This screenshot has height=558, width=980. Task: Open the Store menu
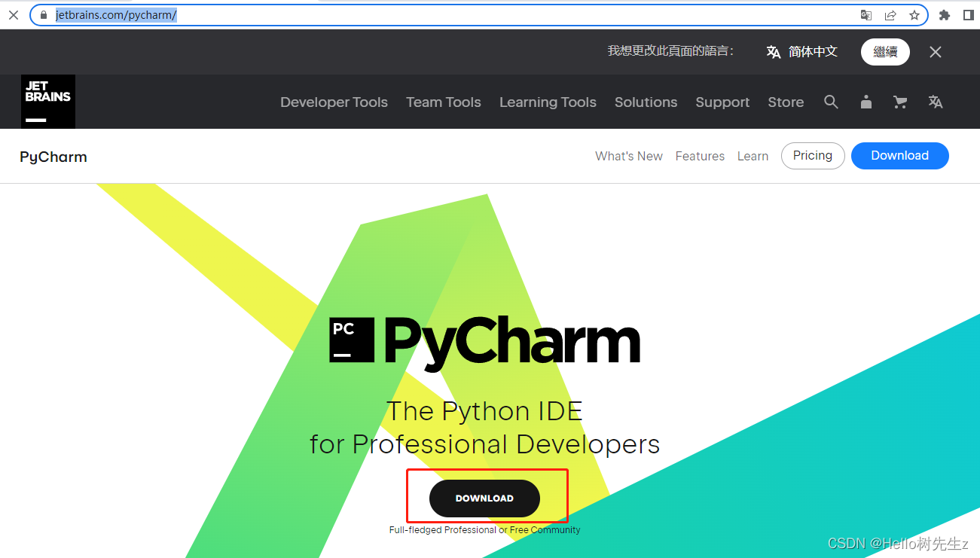point(786,102)
